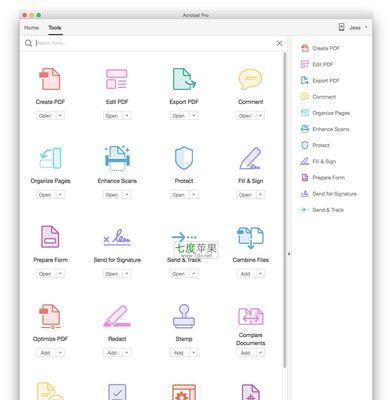Open Export PDF shortcut in right sidebar
The height and width of the screenshot is (400, 392).
(320, 81)
